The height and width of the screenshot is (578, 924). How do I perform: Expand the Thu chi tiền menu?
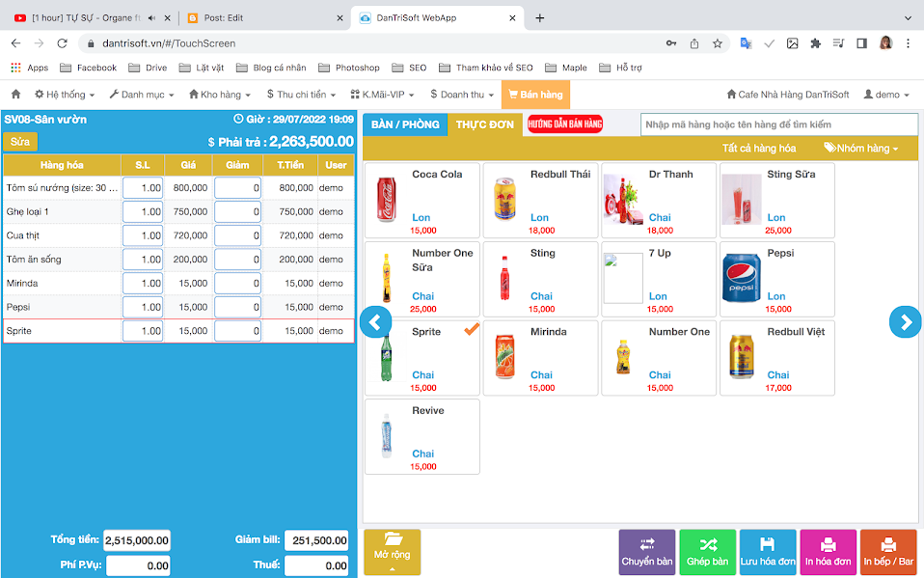click(301, 95)
